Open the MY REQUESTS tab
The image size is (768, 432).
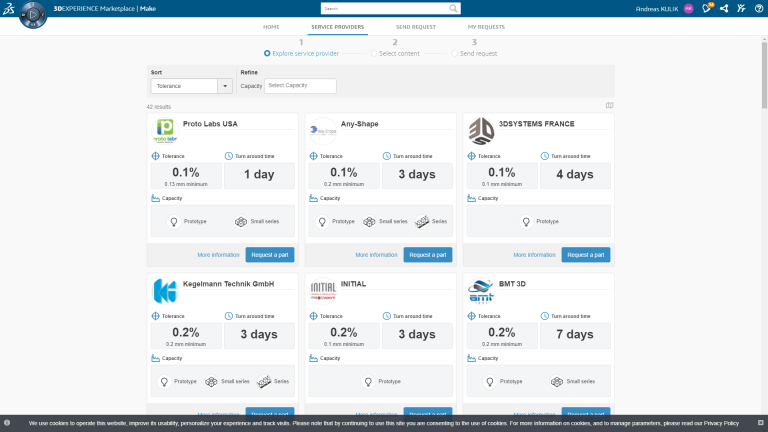486,27
